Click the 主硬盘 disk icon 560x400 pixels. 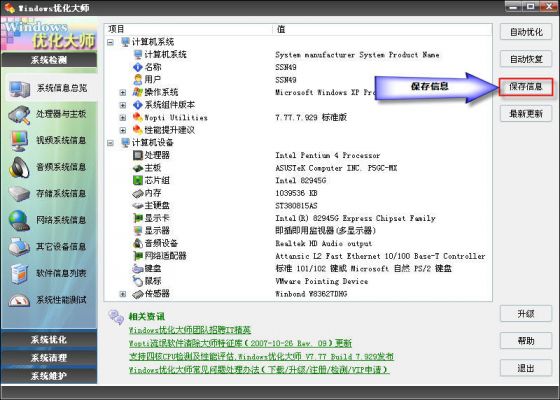coord(138,206)
